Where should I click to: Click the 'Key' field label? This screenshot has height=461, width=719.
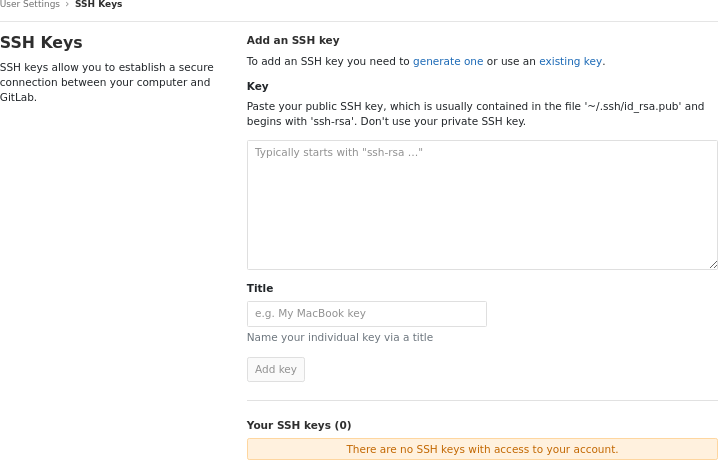(x=257, y=86)
